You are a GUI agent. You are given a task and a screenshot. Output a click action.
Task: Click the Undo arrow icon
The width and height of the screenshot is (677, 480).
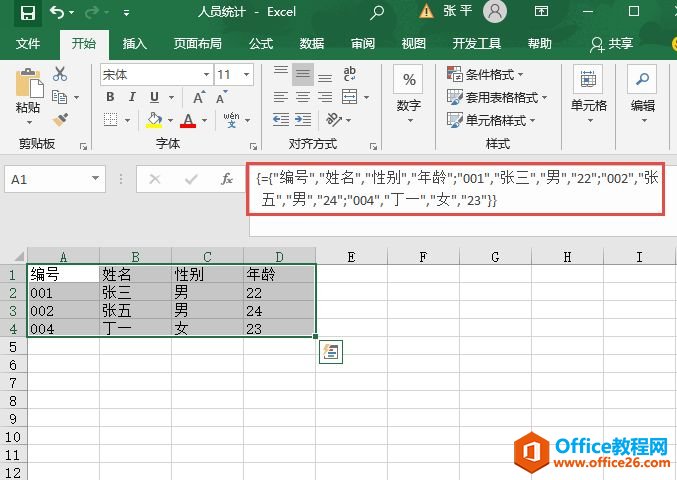(x=57, y=13)
